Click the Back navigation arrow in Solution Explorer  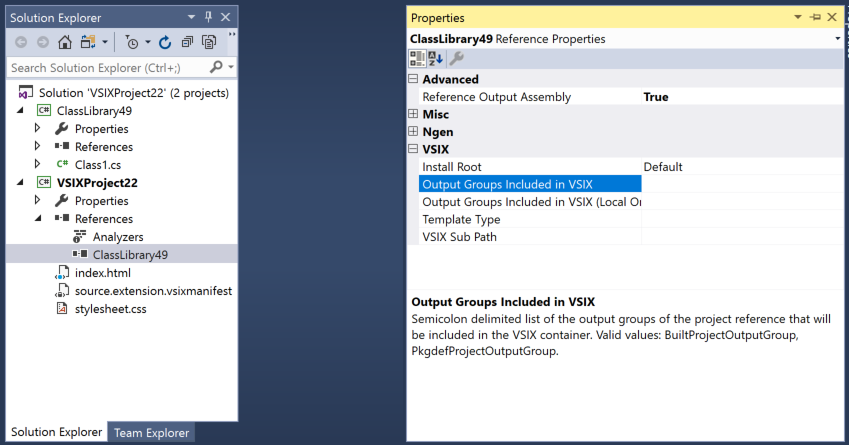(21, 42)
